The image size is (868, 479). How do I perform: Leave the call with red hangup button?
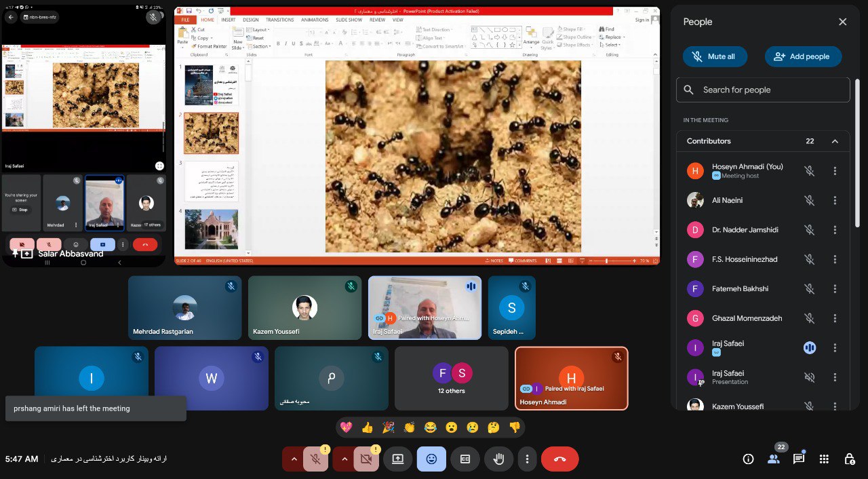[x=559, y=459]
